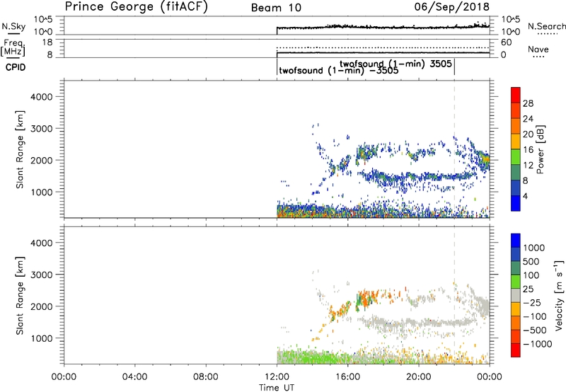Select the 'Freq. [MHz]' axis label
This screenshot has width=566, height=392.
coord(13,48)
